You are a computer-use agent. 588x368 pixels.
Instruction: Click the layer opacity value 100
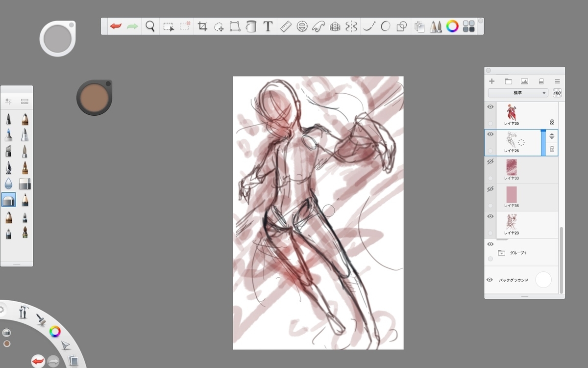[x=557, y=93]
